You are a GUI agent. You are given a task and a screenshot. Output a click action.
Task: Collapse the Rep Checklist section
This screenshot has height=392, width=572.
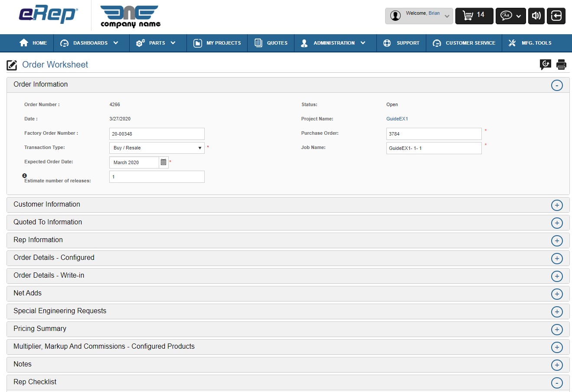point(557,382)
